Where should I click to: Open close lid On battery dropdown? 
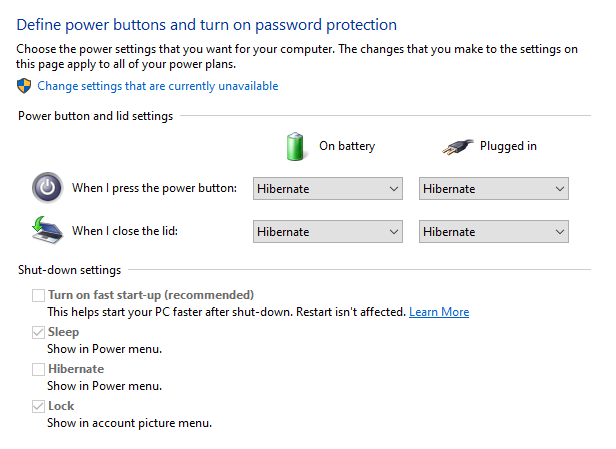pyautogui.click(x=327, y=231)
